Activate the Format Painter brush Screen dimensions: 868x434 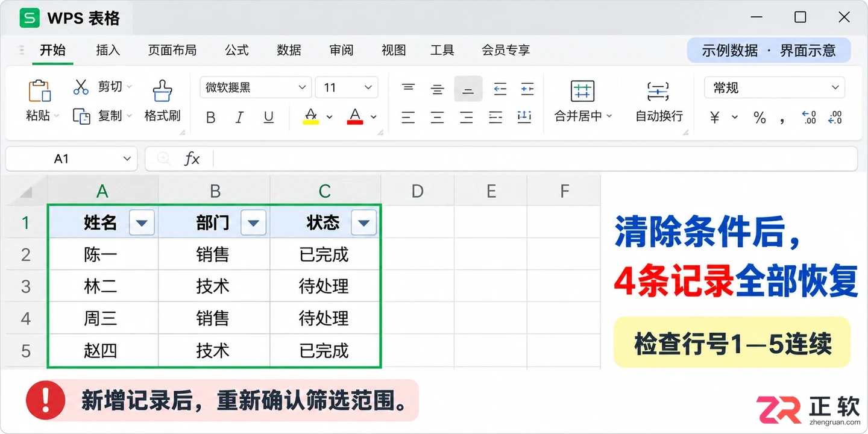coord(162,90)
